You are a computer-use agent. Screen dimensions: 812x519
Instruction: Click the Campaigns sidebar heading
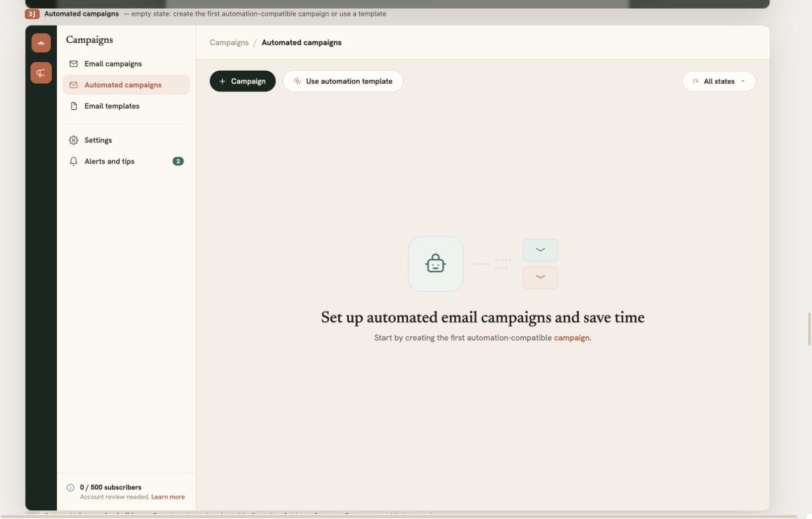click(89, 40)
